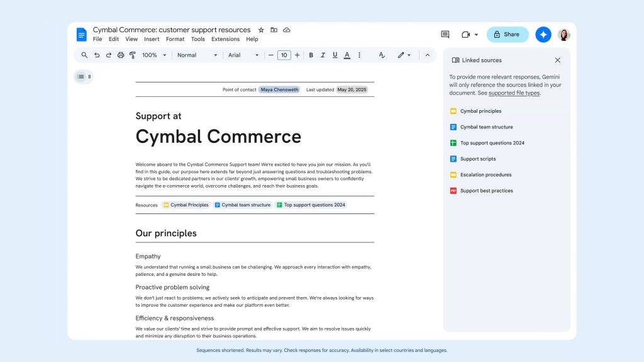This screenshot has height=362, width=644.
Task: Click the text color button
Action: [x=347, y=55]
